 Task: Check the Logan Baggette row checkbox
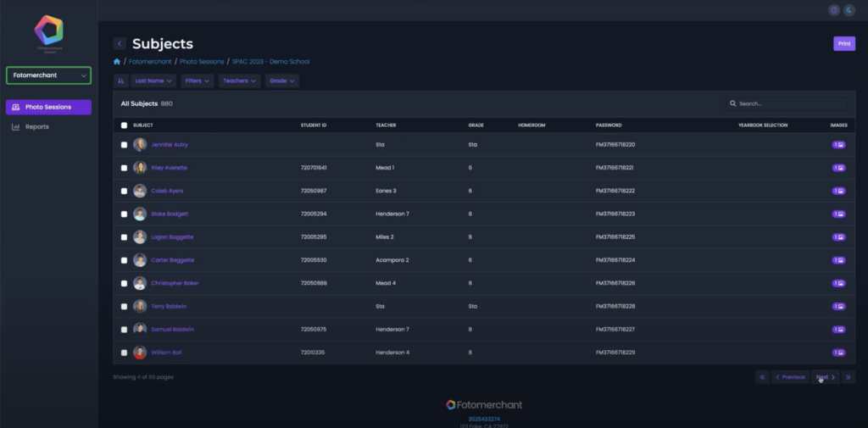point(124,237)
